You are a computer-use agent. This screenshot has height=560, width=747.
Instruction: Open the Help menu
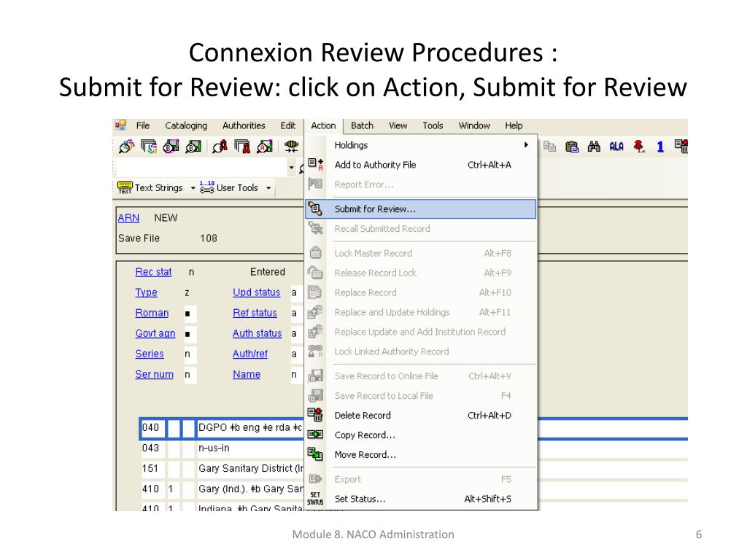pyautogui.click(x=514, y=125)
